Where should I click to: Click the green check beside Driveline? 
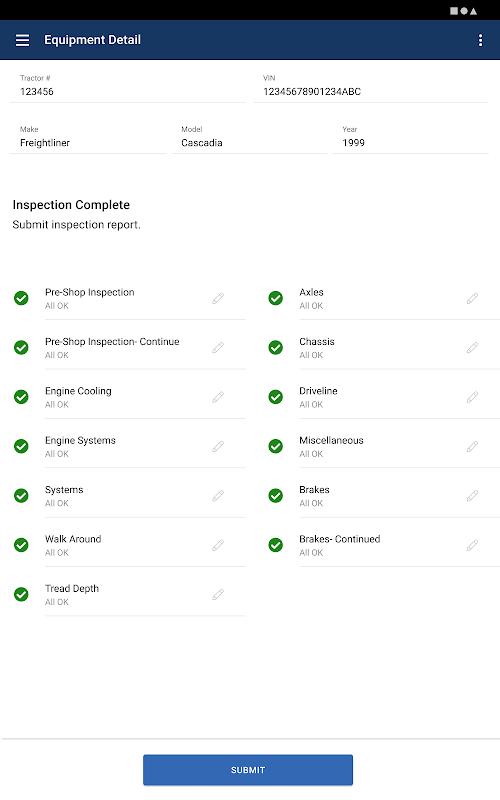(x=276, y=397)
